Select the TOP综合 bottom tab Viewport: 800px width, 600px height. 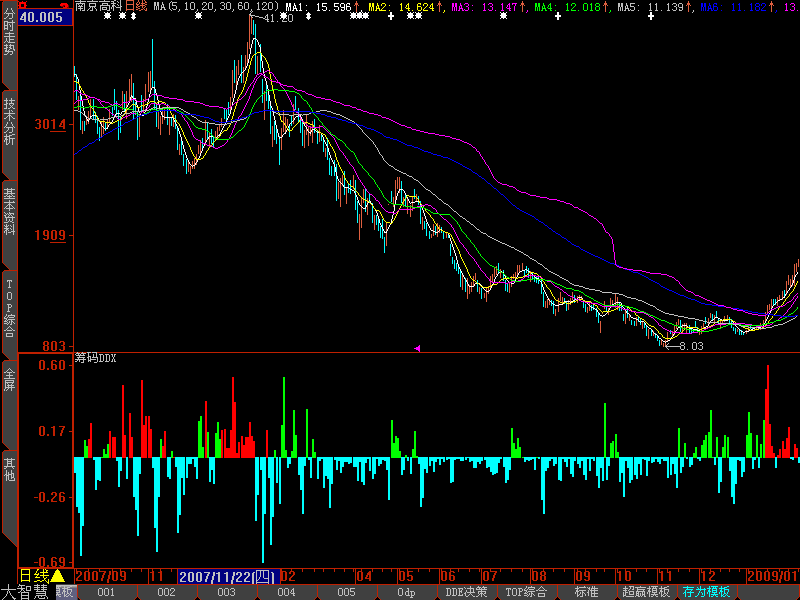527,592
